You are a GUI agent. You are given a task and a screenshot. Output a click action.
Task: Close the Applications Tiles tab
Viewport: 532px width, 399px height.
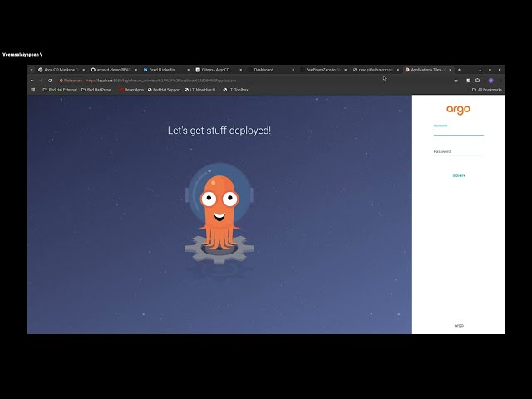(451, 70)
